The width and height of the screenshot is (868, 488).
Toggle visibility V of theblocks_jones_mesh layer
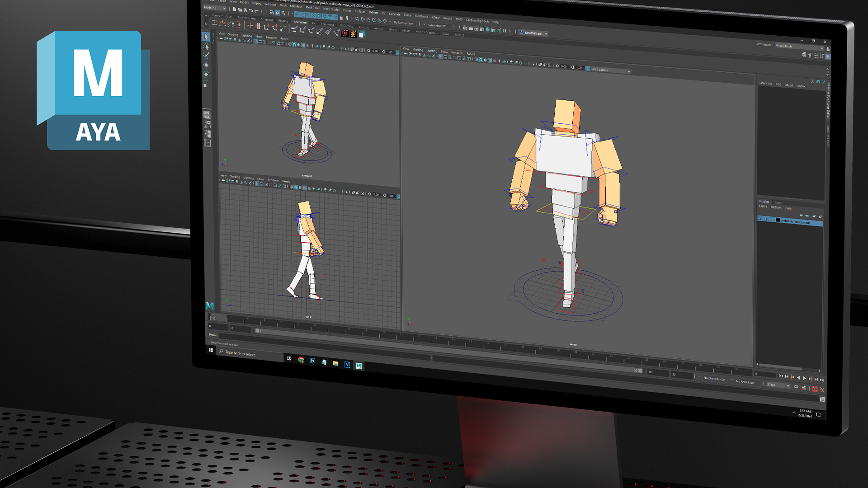point(760,218)
